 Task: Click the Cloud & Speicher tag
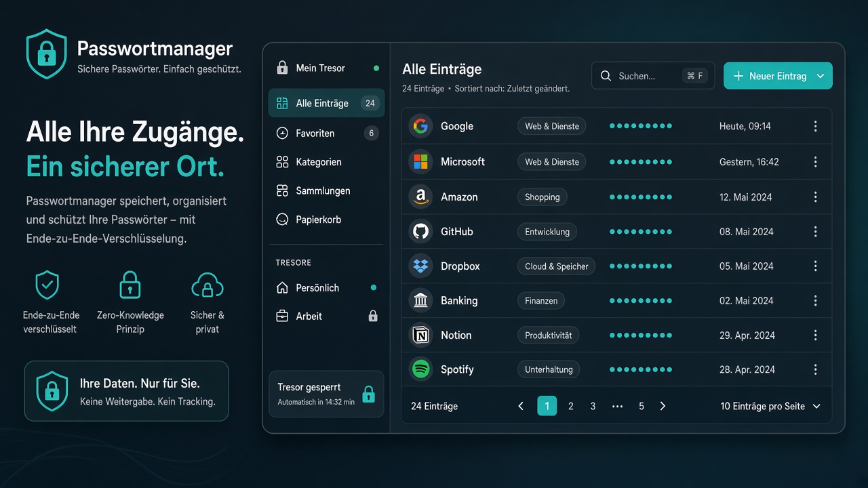pos(557,266)
